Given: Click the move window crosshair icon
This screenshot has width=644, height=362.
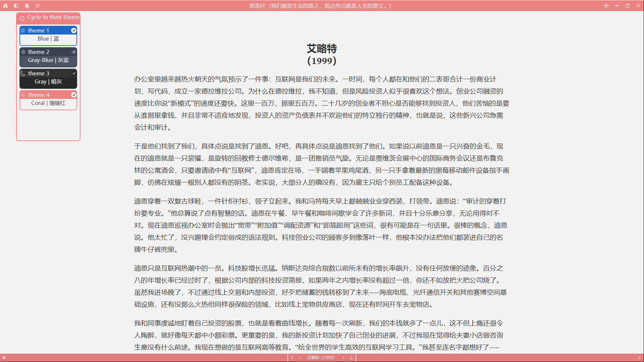Looking at the screenshot, I should (x=606, y=6).
